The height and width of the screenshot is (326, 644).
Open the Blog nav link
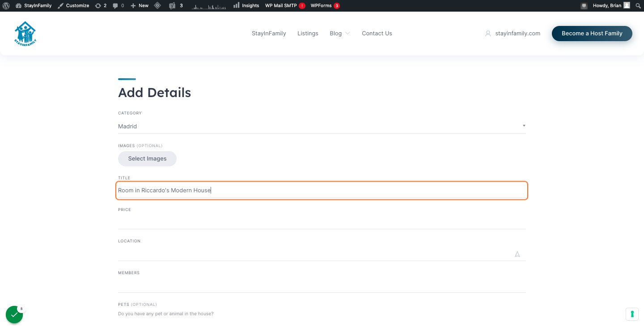pyautogui.click(x=335, y=34)
